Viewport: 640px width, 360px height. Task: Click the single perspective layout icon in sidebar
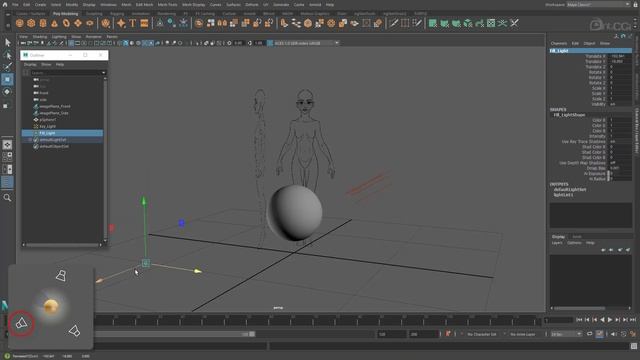7,145
